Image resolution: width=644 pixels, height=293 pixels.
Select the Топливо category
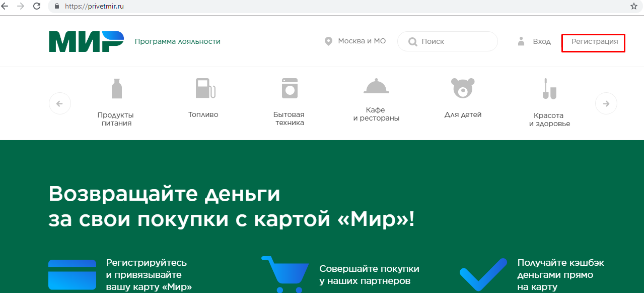click(x=203, y=114)
